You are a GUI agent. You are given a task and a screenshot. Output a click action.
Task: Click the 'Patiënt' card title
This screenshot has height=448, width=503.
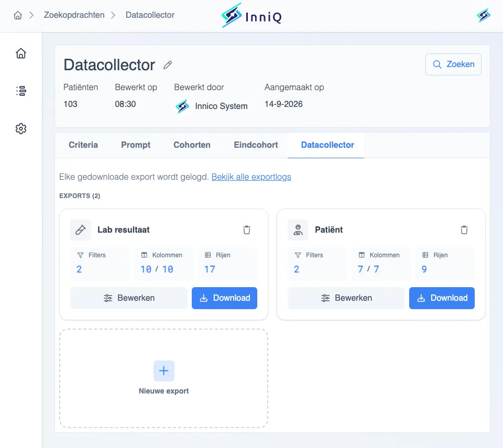[x=329, y=230]
